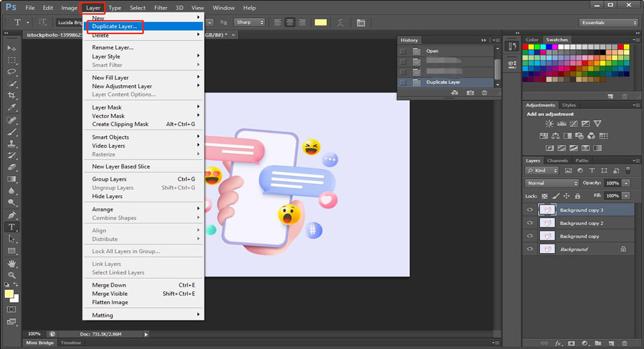Select the Eyedropper tool
Image resolution: width=644 pixels, height=349 pixels.
tap(11, 107)
